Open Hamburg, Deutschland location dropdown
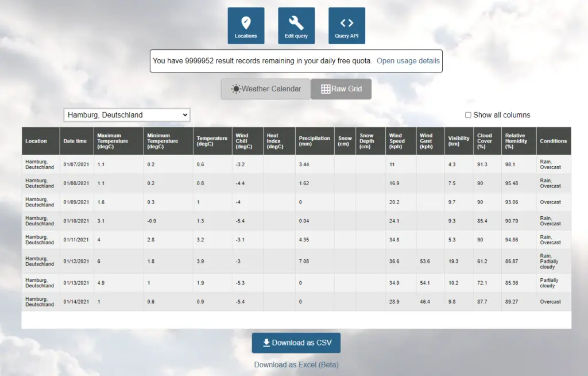Screen dimensions: 588x376 point(126,115)
